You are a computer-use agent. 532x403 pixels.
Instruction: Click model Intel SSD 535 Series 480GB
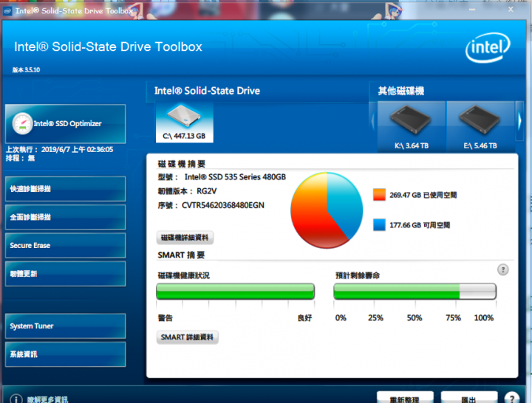pyautogui.click(x=235, y=177)
